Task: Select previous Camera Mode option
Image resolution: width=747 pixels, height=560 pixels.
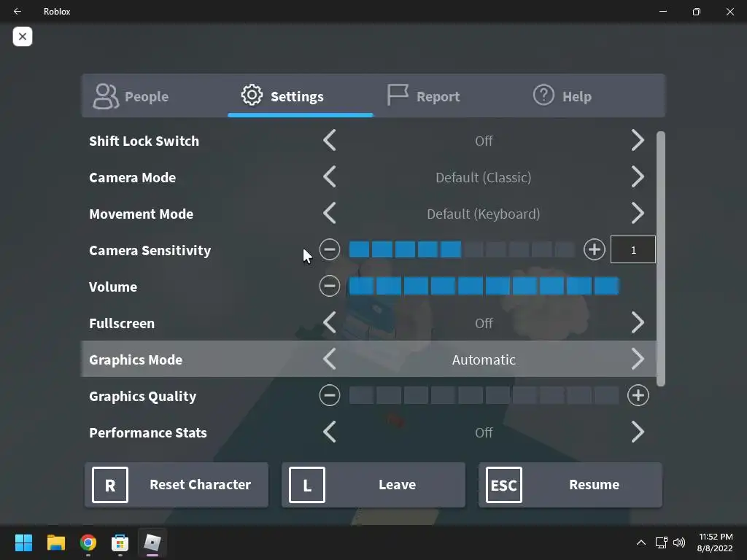Action: coord(330,177)
